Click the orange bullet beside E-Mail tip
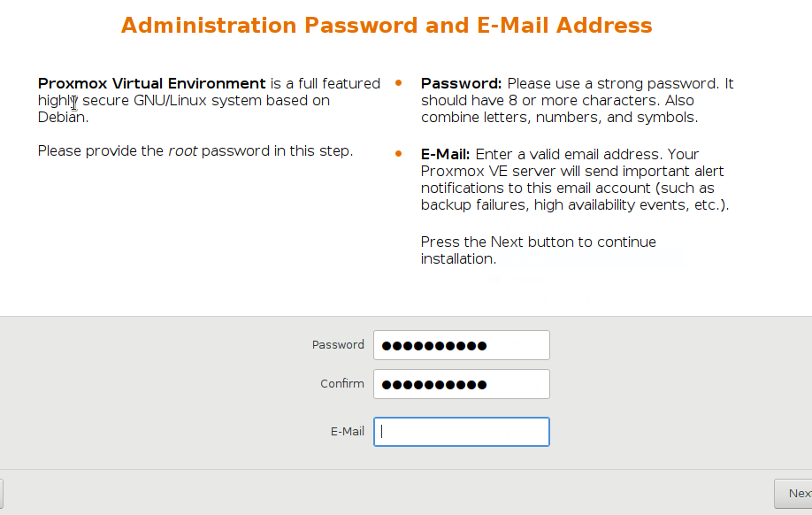The height and width of the screenshot is (515, 812). (398, 153)
